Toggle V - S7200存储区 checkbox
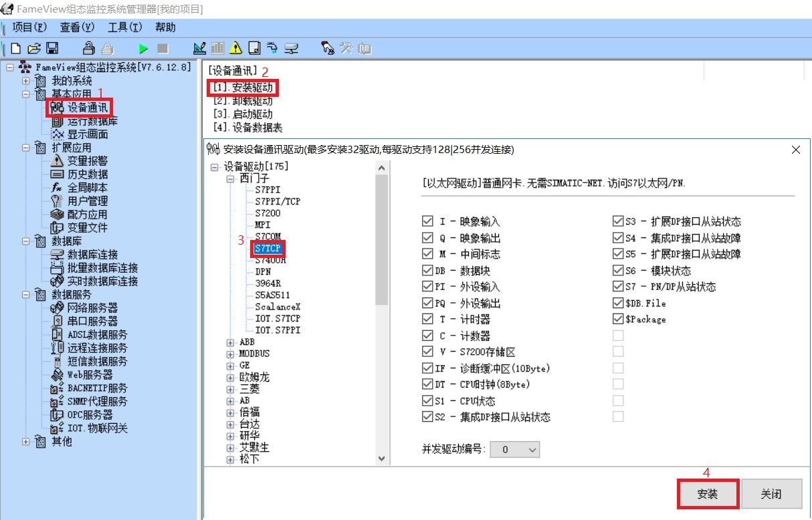The width and height of the screenshot is (812, 520). [427, 352]
